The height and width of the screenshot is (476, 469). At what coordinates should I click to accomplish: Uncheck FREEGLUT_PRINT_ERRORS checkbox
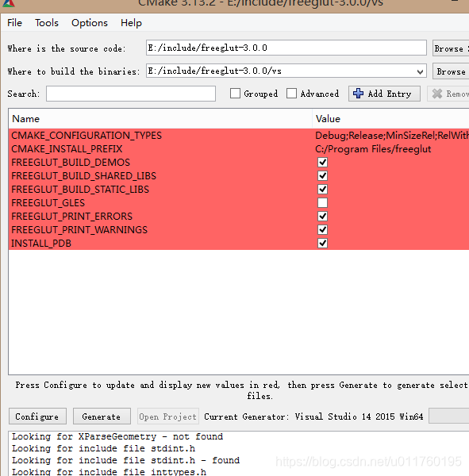pos(322,216)
